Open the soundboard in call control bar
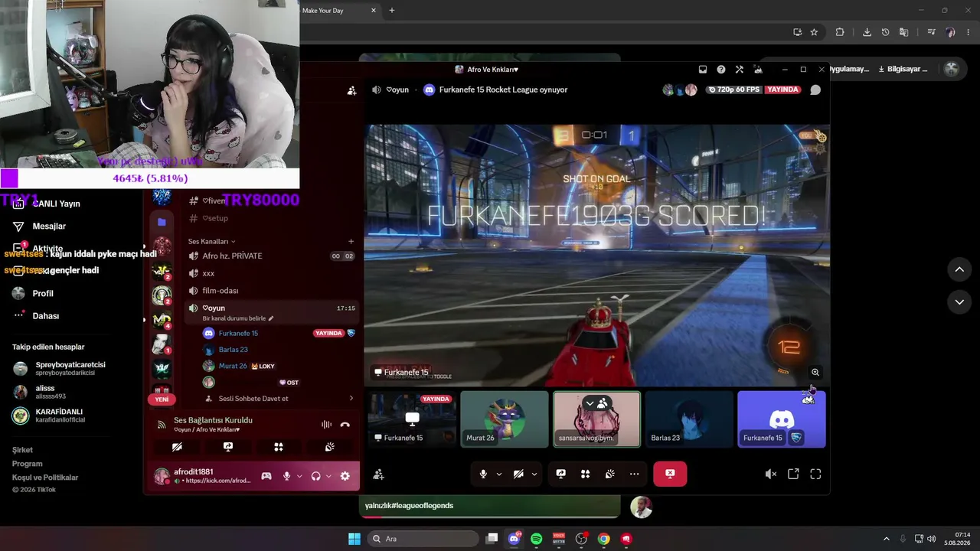 click(x=610, y=474)
